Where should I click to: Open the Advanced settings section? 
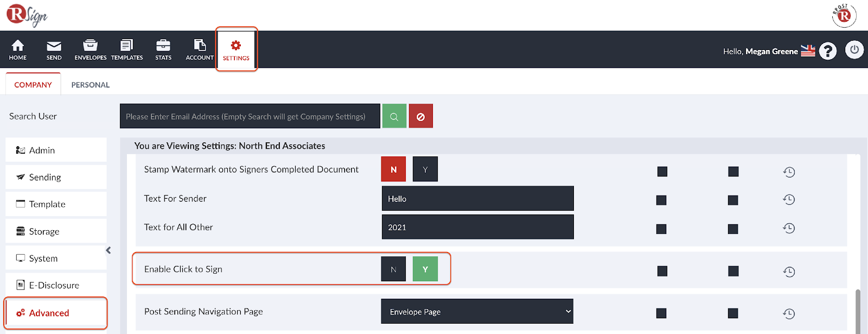click(56, 313)
